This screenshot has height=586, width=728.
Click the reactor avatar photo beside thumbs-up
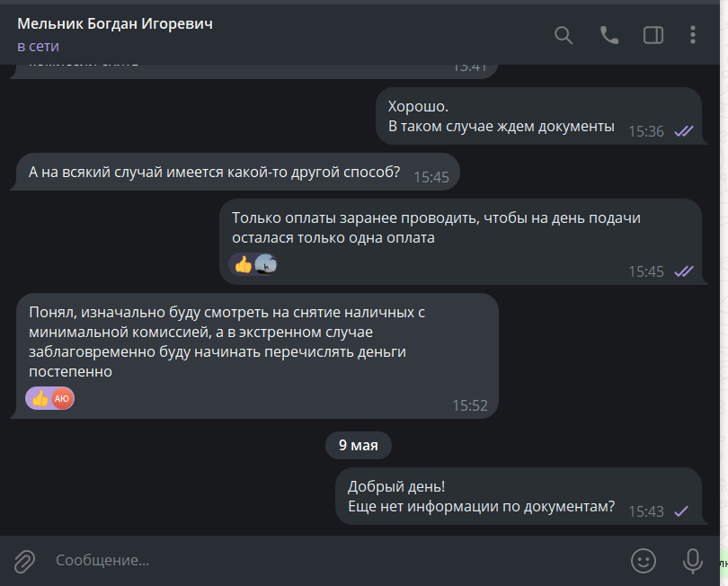coord(265,264)
